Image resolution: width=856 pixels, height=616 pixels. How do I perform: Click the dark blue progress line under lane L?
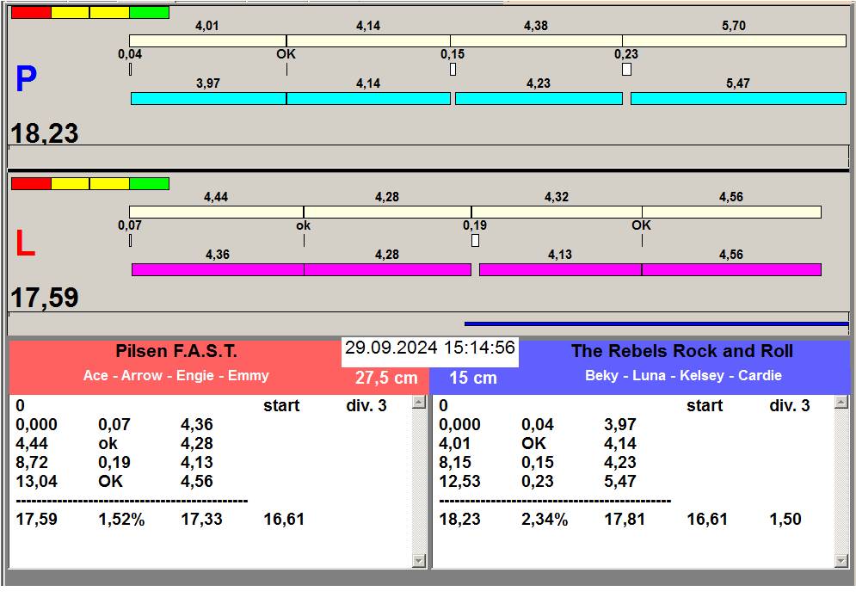[x=656, y=324]
